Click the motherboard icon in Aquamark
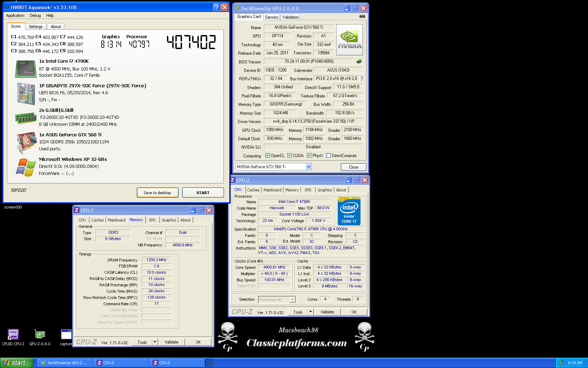This screenshot has width=588, height=368. click(26, 93)
